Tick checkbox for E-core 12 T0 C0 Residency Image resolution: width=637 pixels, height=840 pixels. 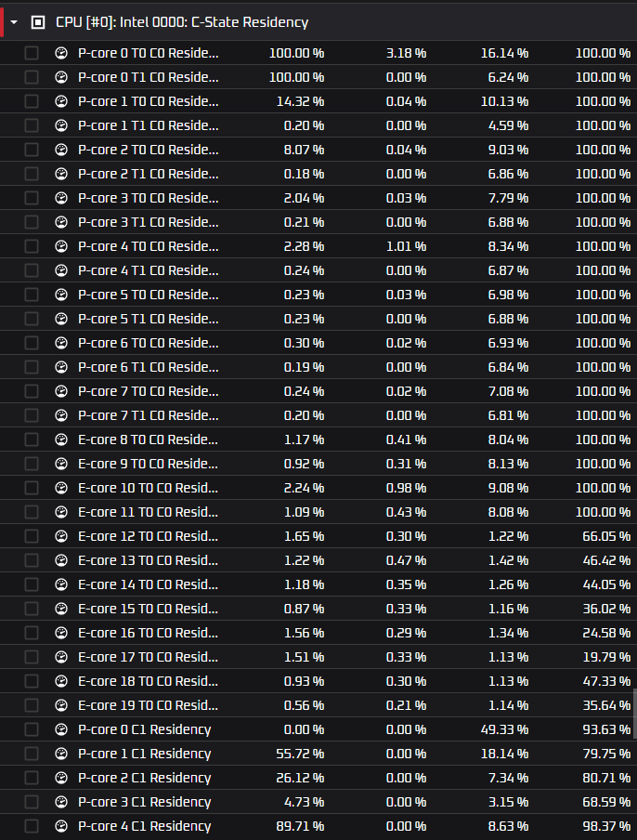(x=32, y=536)
